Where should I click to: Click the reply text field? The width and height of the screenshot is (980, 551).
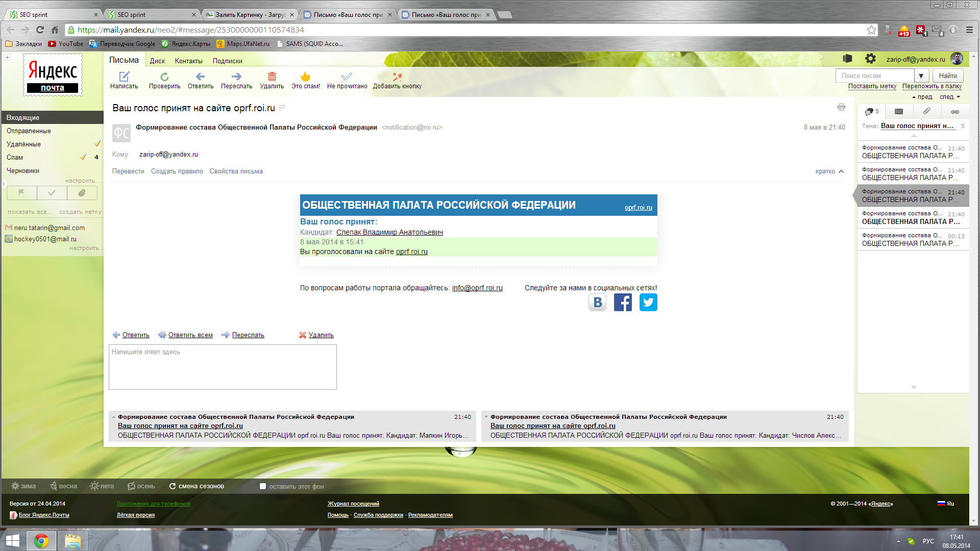[x=223, y=367]
